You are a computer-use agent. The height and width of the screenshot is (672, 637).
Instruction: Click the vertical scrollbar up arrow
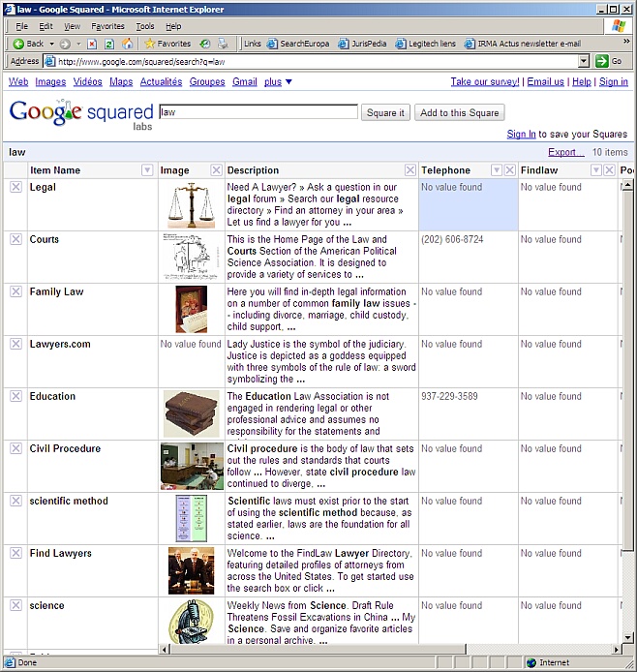[x=627, y=185]
